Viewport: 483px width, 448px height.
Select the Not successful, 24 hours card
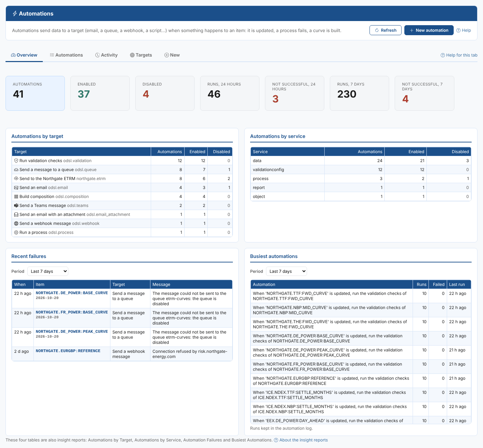[295, 93]
